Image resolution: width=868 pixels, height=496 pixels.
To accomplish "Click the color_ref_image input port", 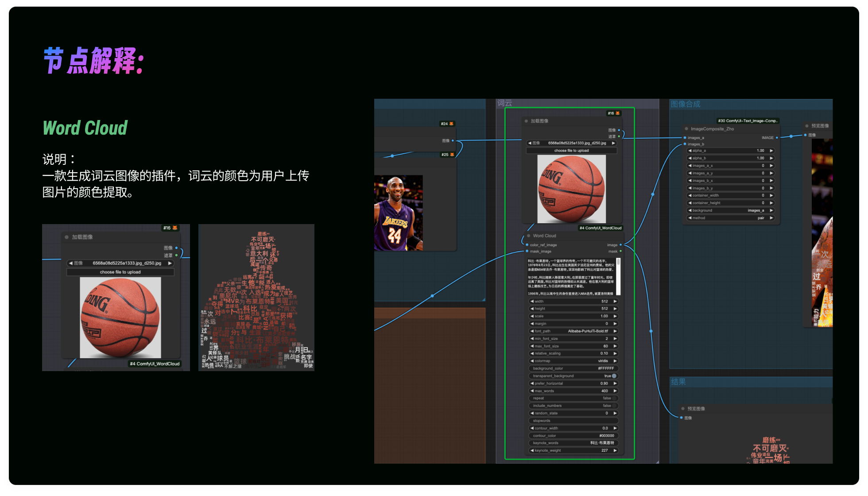I will (527, 245).
